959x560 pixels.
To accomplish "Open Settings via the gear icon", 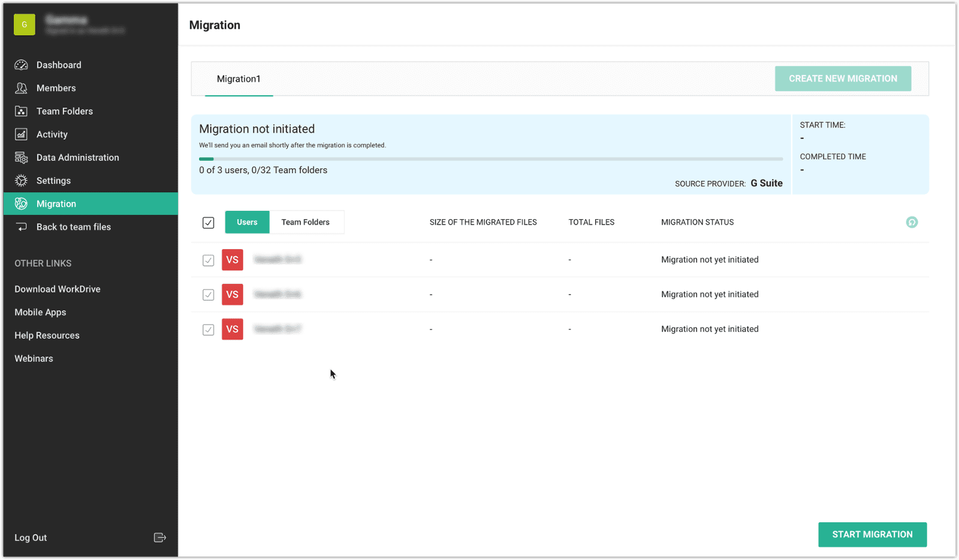I will [22, 181].
